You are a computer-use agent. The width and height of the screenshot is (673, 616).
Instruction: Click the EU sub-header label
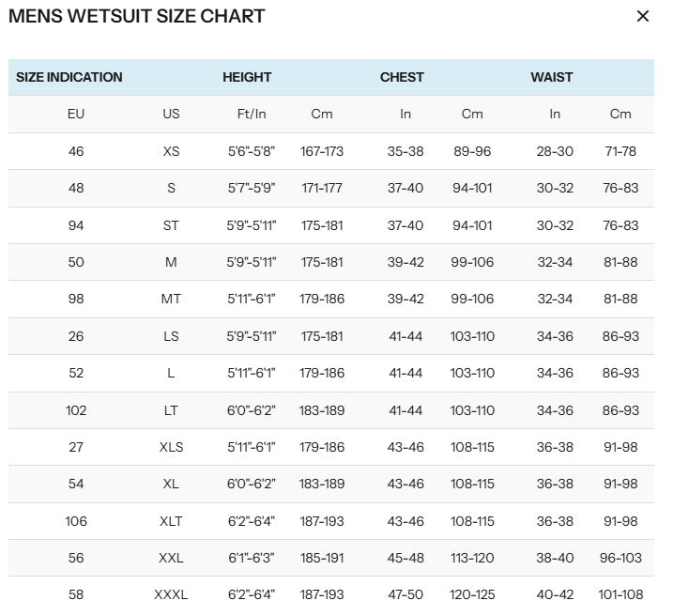(76, 114)
